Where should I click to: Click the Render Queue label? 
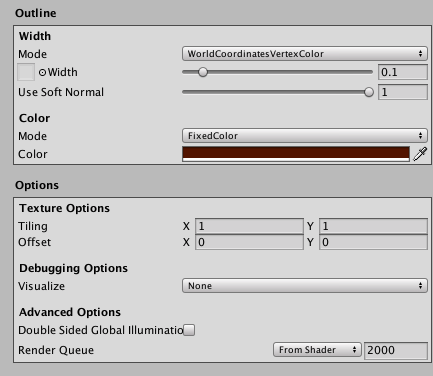[x=56, y=350]
